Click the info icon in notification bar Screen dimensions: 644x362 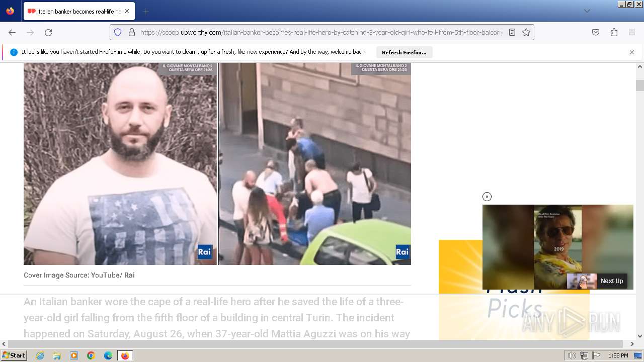coord(14,52)
